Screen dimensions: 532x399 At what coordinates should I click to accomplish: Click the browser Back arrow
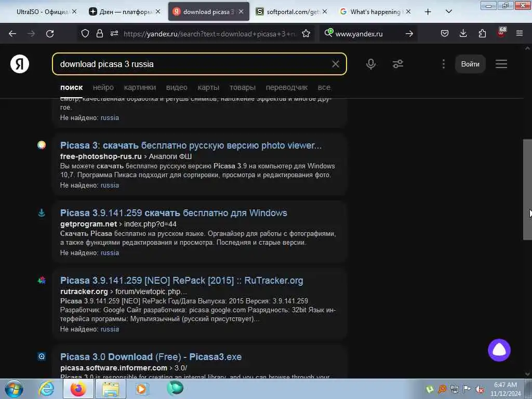[x=12, y=34]
